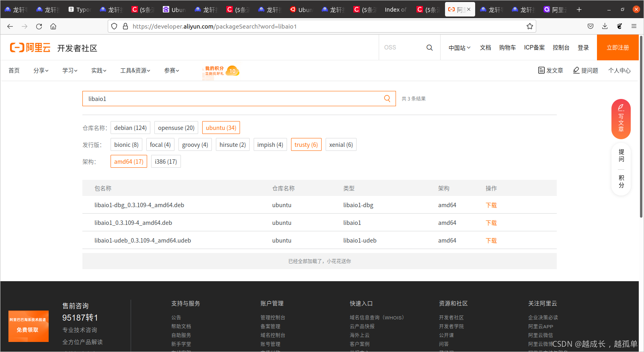Select the bionic (8) release filter

126,145
